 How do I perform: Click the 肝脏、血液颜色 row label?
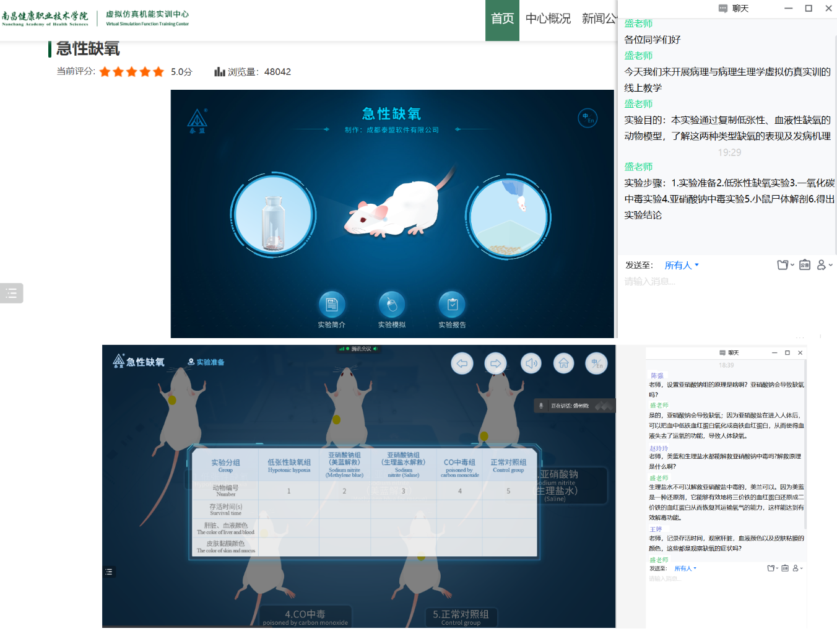(225, 528)
